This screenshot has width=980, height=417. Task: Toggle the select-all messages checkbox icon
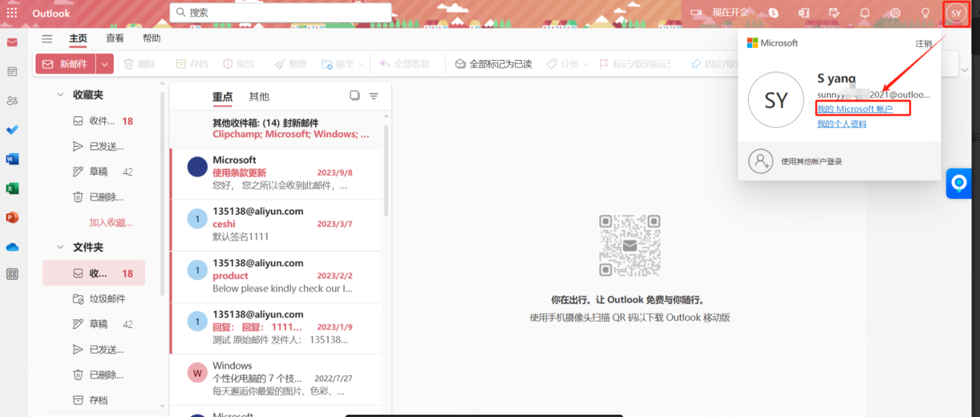(x=355, y=95)
